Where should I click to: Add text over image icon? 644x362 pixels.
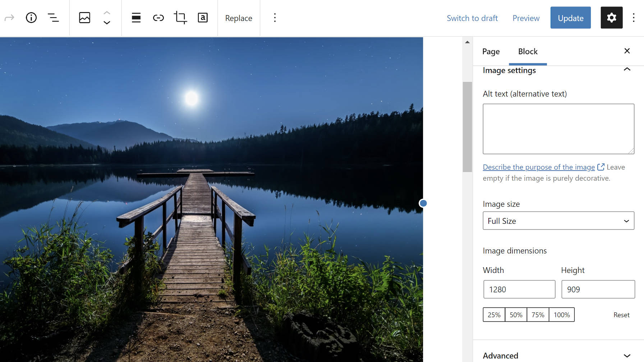[203, 18]
